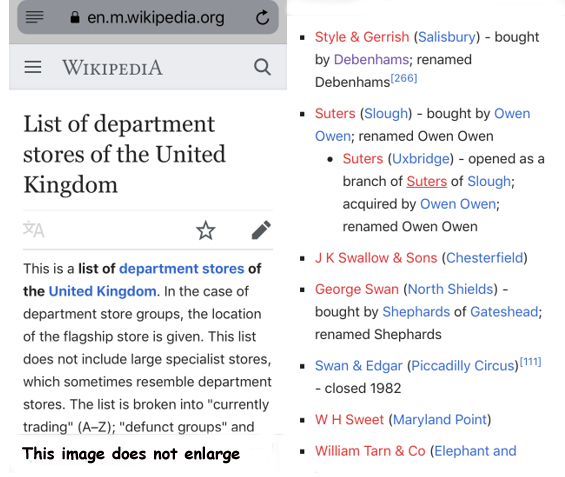Add article to watchlist with star icon
This screenshot has width=565, height=477.
point(206,231)
